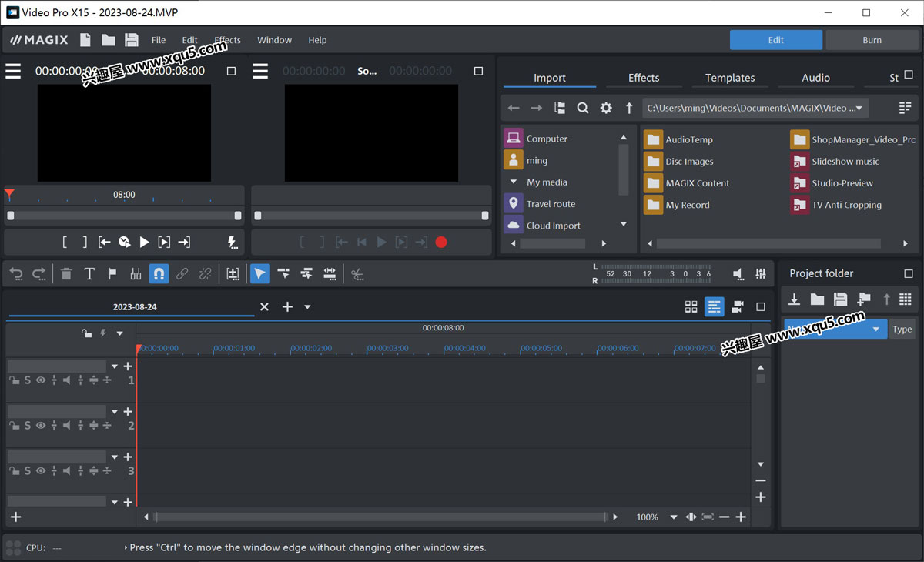This screenshot has height=562, width=924.
Task: Open the 100% zoom level dropdown
Action: pos(674,517)
